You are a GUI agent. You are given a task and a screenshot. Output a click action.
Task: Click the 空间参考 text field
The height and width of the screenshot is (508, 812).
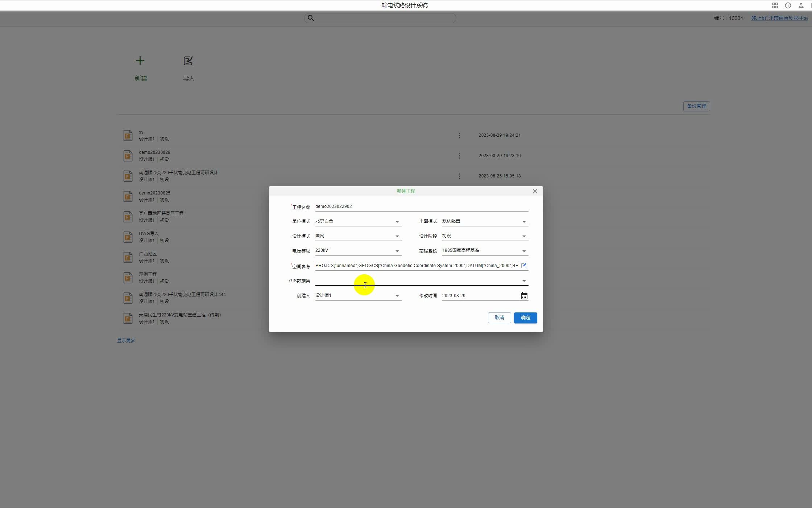pos(417,266)
